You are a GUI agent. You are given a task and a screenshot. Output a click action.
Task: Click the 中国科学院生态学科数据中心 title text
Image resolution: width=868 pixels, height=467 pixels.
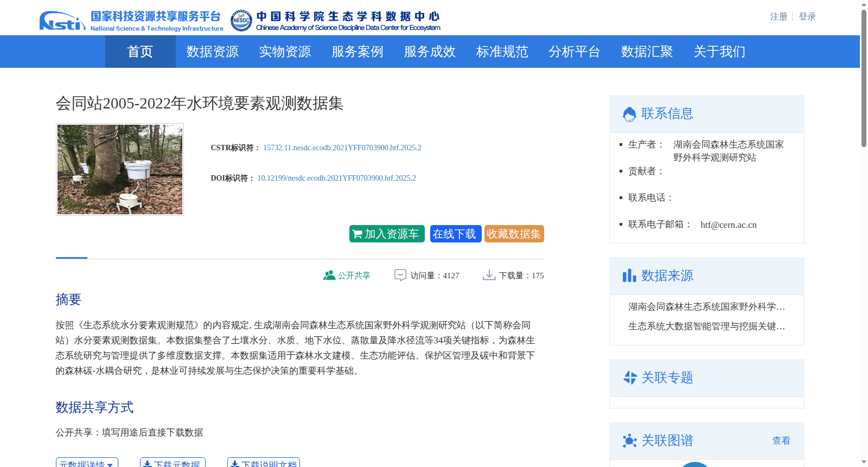coord(348,16)
